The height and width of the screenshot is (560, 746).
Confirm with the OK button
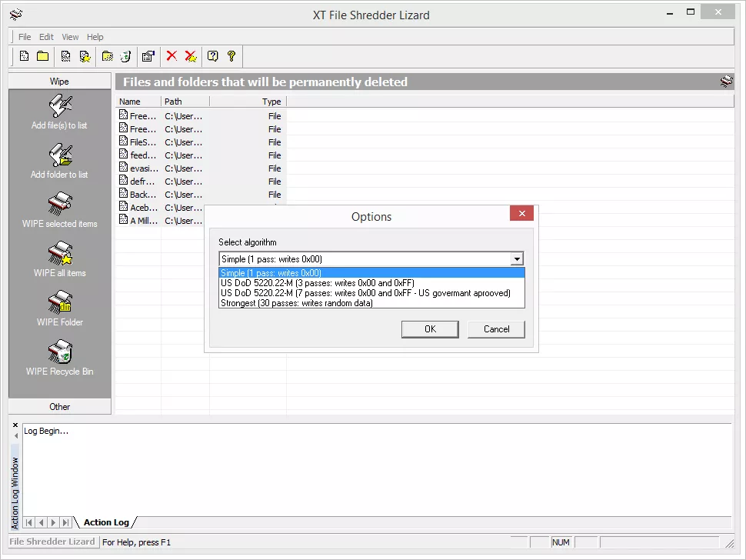pyautogui.click(x=430, y=328)
